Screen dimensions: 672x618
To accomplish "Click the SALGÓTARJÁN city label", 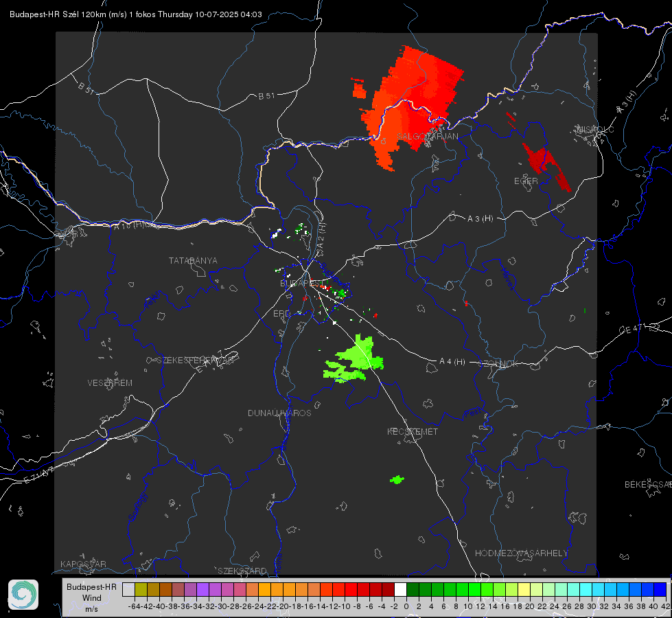I will 427,137.
